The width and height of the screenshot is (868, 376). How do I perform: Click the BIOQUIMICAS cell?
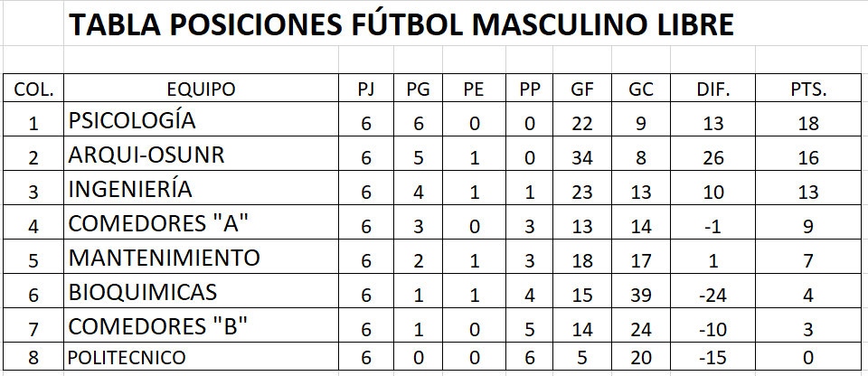pos(201,291)
